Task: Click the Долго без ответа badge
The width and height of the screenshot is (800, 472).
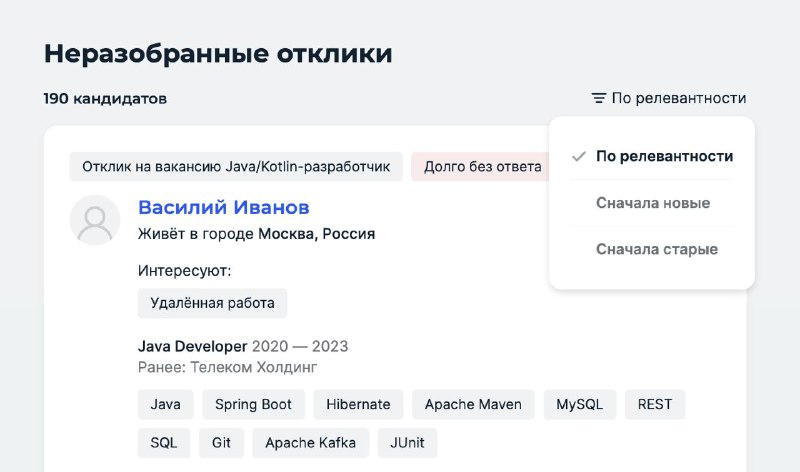Action: click(480, 167)
